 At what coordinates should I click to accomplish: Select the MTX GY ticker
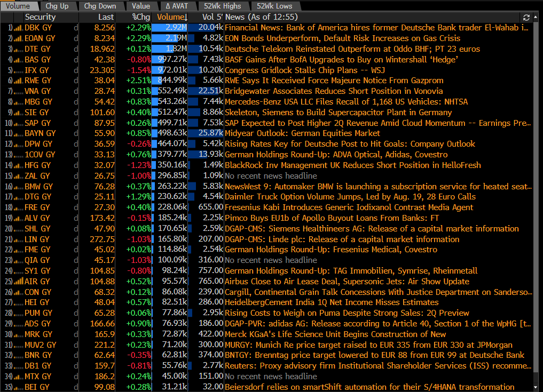click(x=38, y=377)
